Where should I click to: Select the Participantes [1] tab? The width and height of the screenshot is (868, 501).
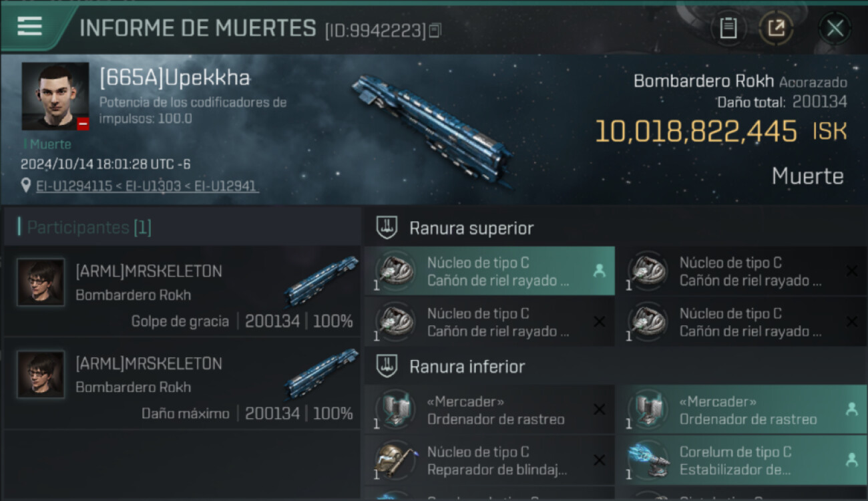tap(89, 227)
